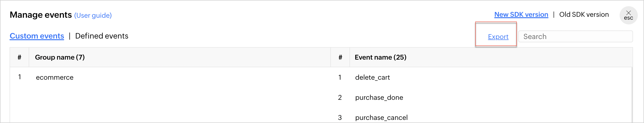
Task: Focus the Search input field
Action: (x=575, y=37)
